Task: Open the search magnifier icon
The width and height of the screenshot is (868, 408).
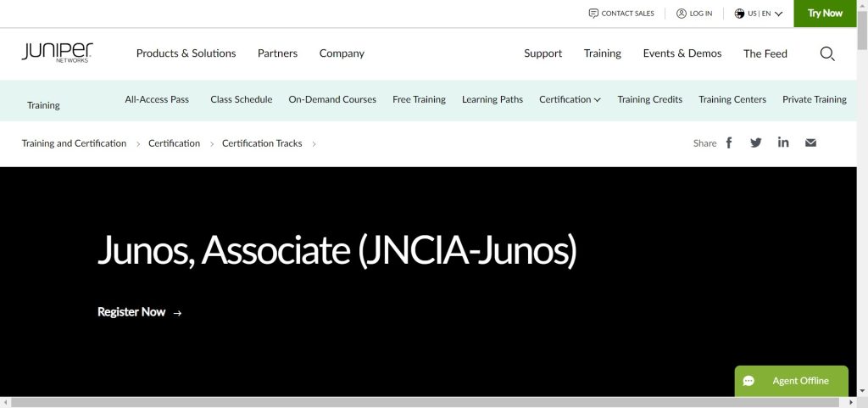Action: [827, 53]
